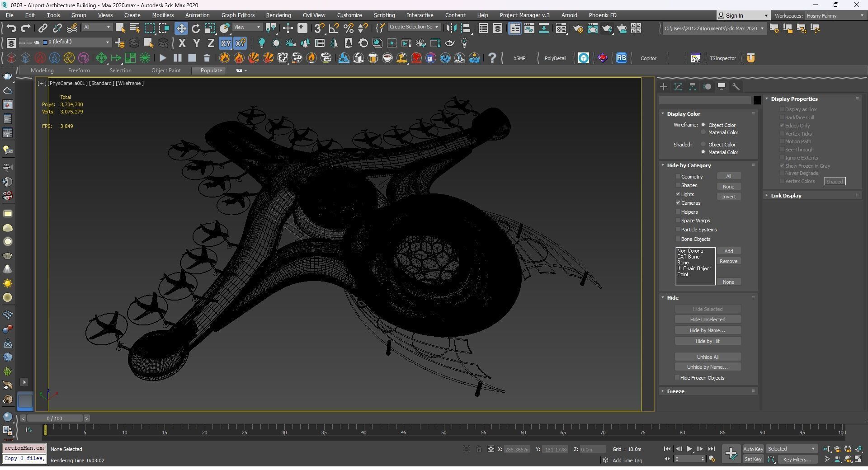This screenshot has width=868, height=470.
Task: Click the RB toolbar icon
Action: point(621,58)
